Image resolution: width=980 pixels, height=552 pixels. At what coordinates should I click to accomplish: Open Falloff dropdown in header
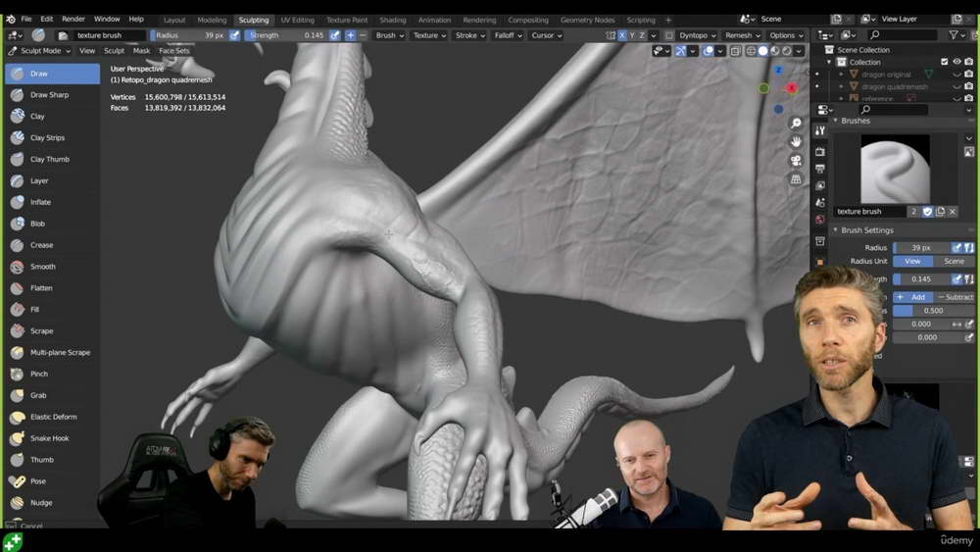(x=508, y=35)
